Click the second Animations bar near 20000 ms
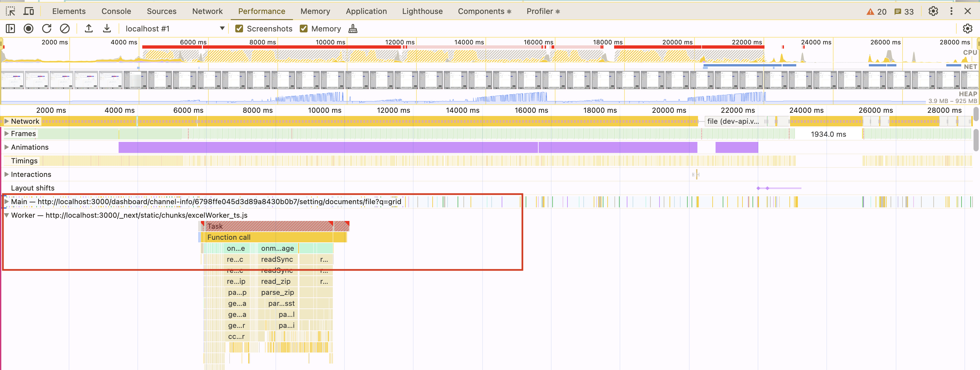The image size is (980, 370). pyautogui.click(x=737, y=147)
